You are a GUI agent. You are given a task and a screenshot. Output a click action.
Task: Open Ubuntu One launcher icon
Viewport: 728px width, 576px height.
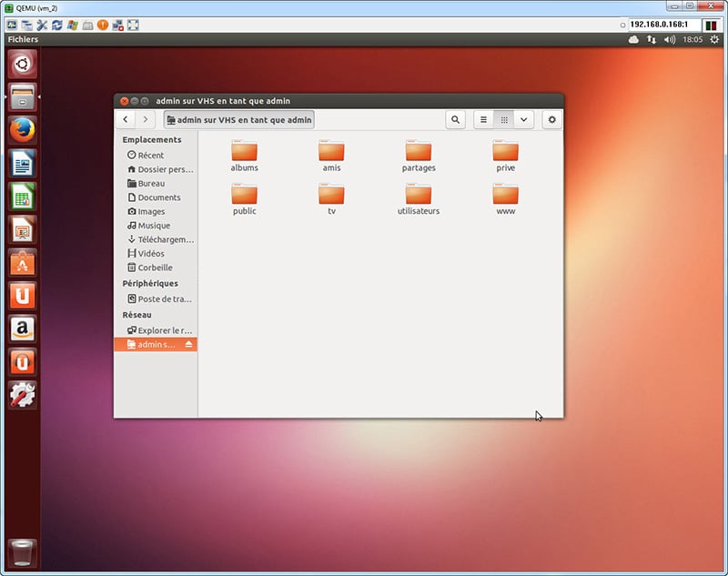[x=22, y=296]
